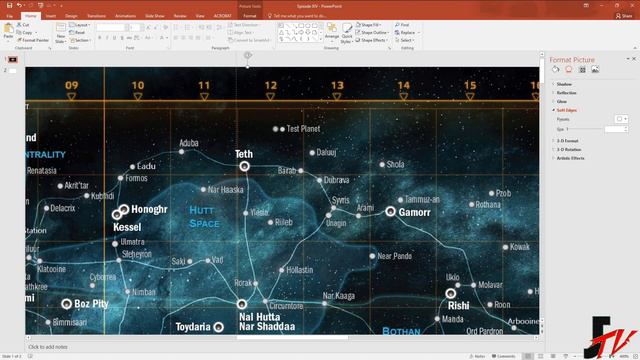Switch to the Insert tab
Viewport: 640px width, 360px height.
pyautogui.click(x=51, y=16)
